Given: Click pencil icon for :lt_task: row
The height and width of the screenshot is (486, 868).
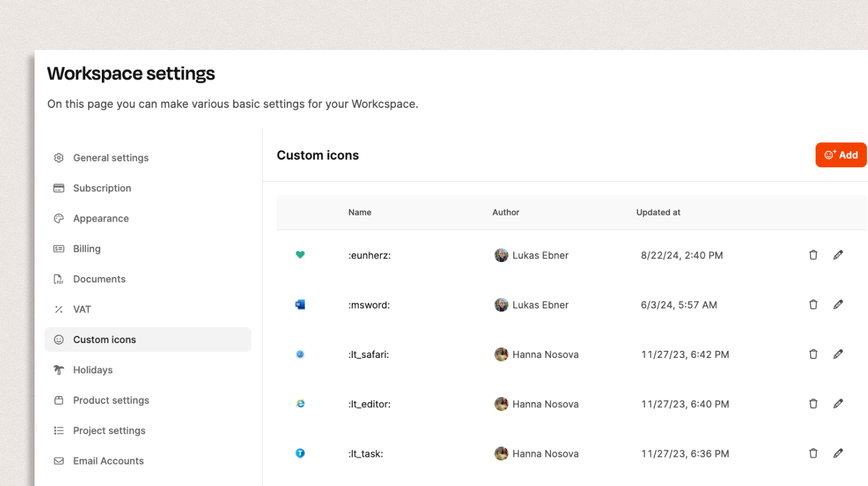Looking at the screenshot, I should pyautogui.click(x=838, y=453).
